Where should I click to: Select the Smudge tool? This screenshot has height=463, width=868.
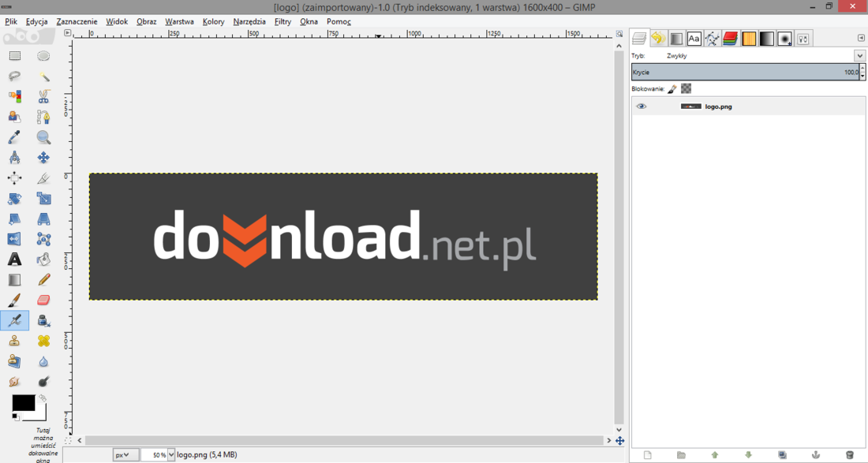[14, 382]
